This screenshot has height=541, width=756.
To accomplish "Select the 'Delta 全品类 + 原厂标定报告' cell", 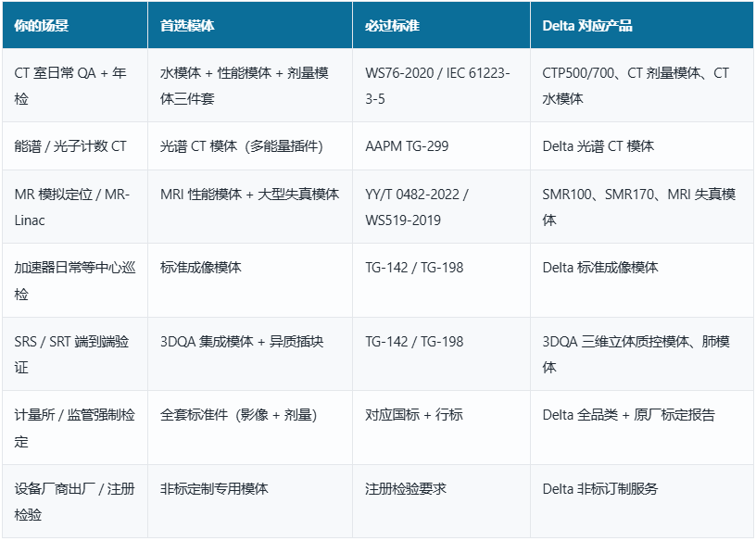I will 642,428.
